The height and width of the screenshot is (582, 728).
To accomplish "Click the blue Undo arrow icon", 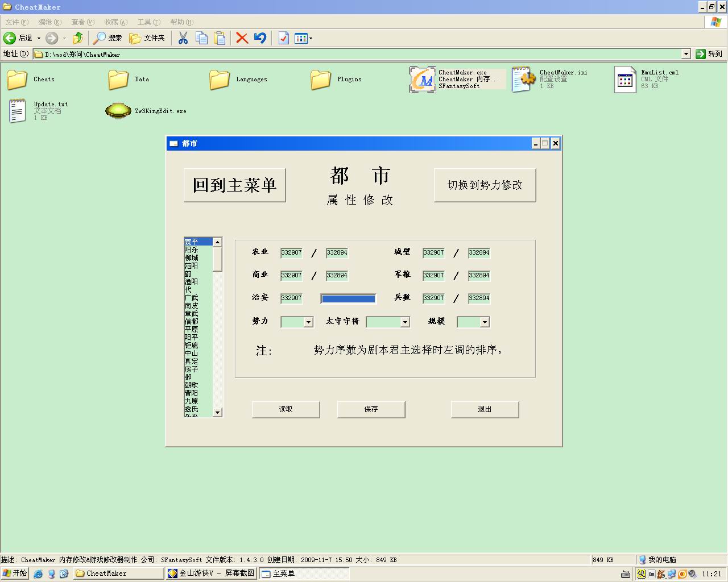I will coord(260,38).
